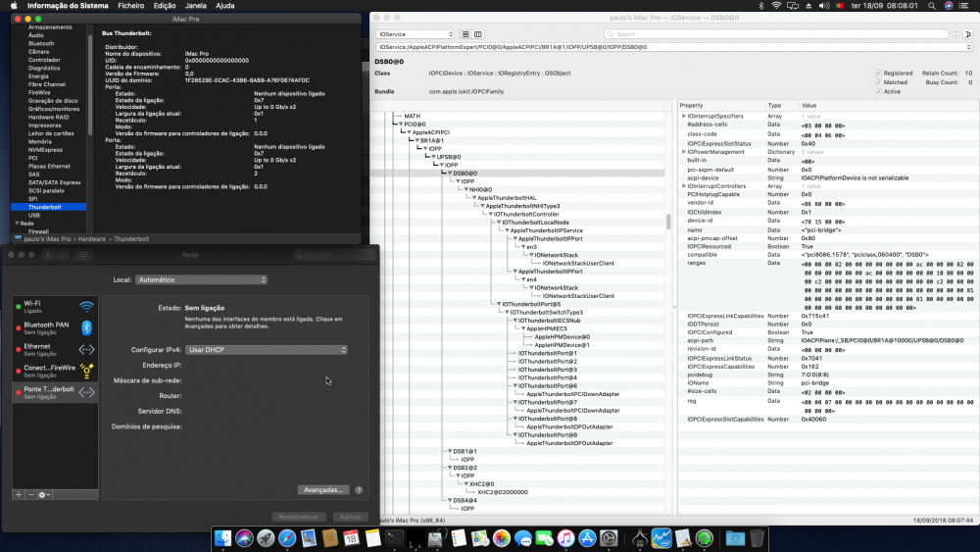Open the Local Automático dropdown
Screen dimensions: 980x552
click(x=201, y=280)
